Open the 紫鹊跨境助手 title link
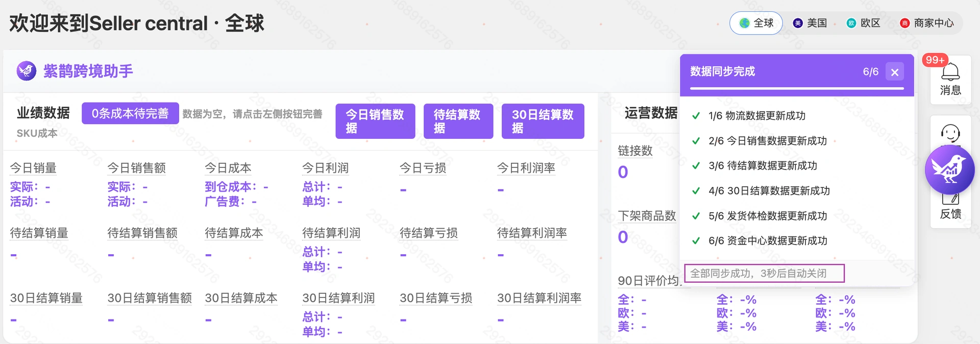 click(88, 71)
